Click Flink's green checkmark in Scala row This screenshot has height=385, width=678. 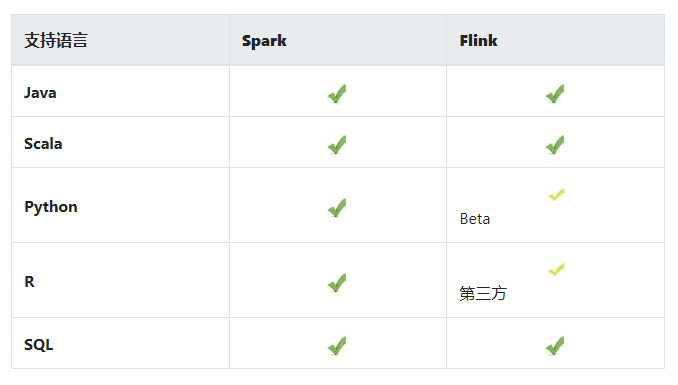tap(555, 144)
